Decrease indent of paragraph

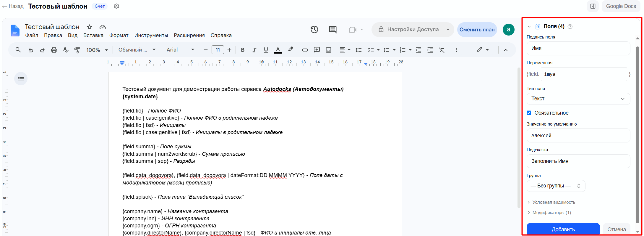418,50
